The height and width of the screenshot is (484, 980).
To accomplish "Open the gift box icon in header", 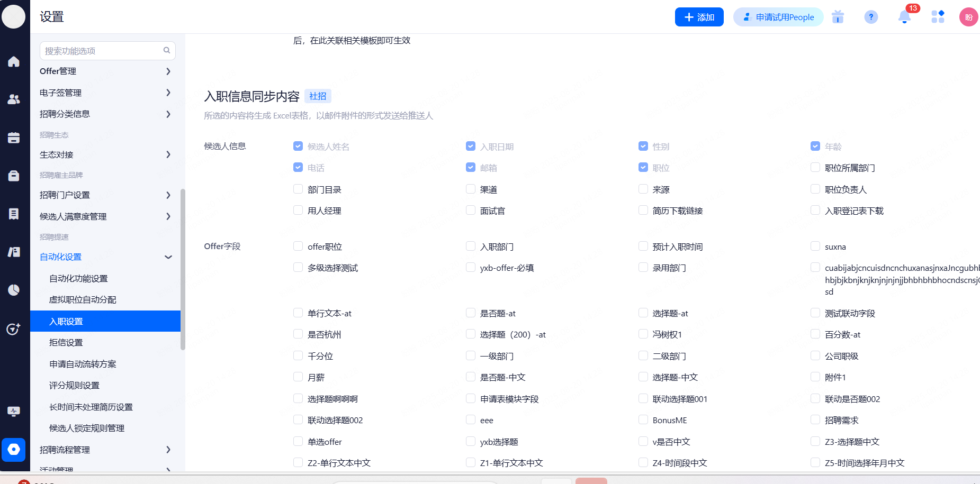I will point(838,17).
